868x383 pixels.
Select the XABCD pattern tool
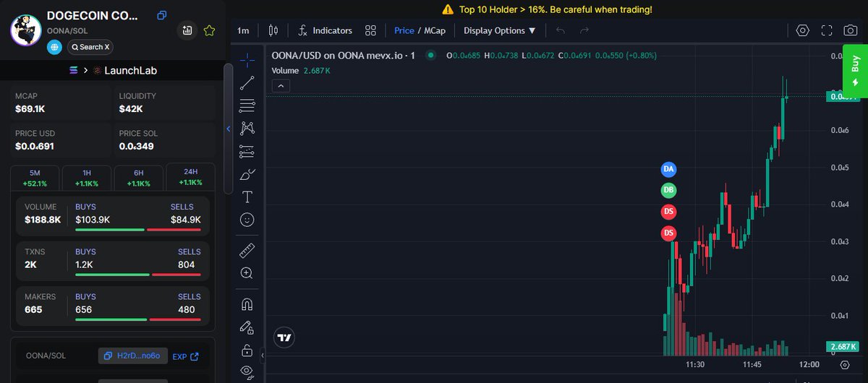[x=247, y=129]
